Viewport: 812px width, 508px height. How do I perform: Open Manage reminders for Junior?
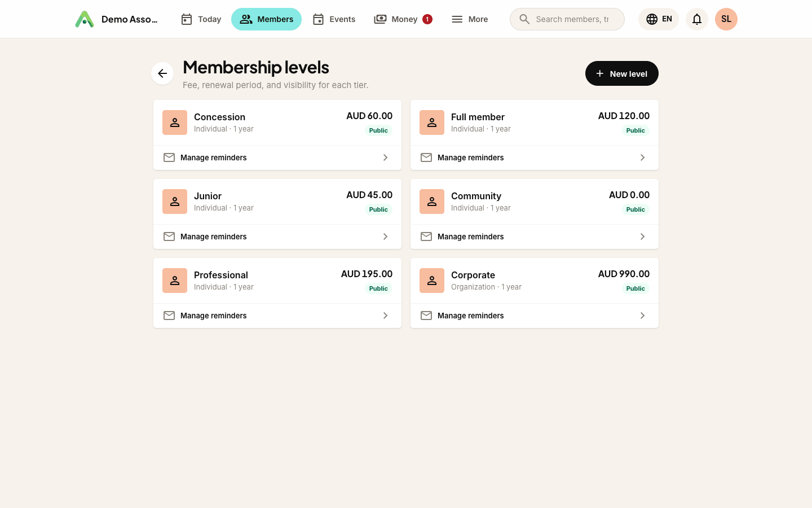point(277,237)
